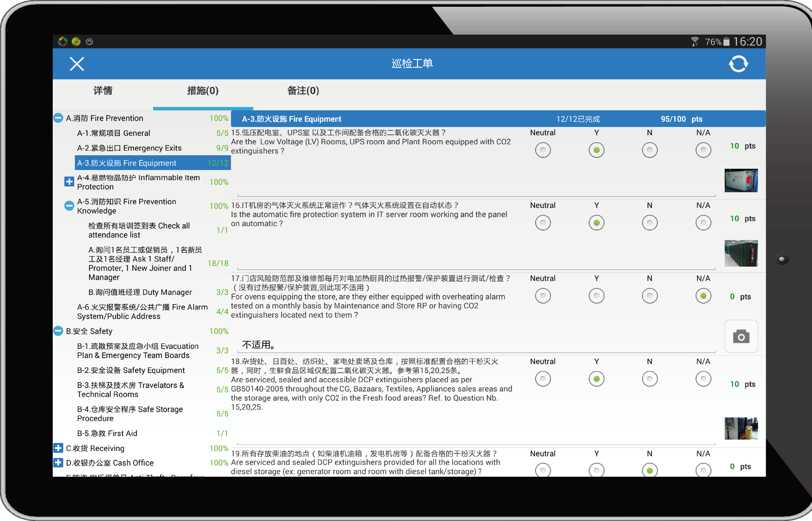
Task: Tap the green round notification icon
Action: tap(76, 41)
